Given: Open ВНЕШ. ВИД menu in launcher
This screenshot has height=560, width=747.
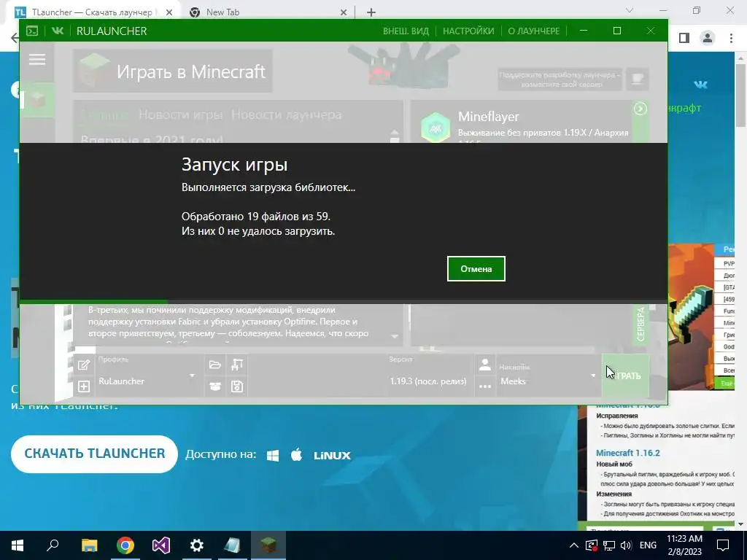Looking at the screenshot, I should tap(406, 31).
